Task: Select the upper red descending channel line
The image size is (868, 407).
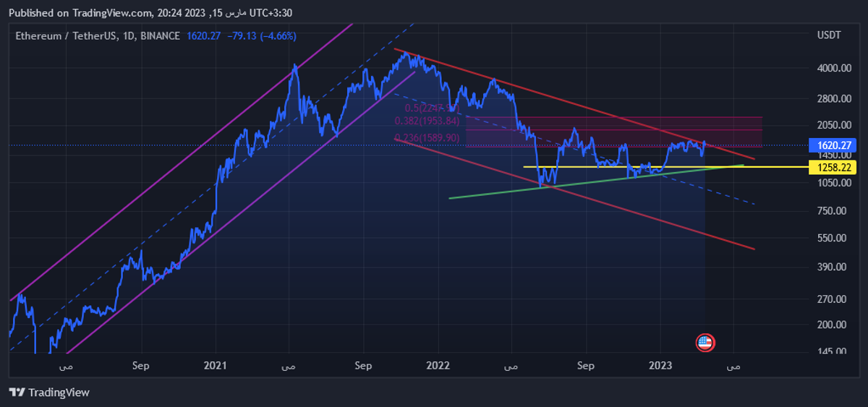Action: click(579, 103)
